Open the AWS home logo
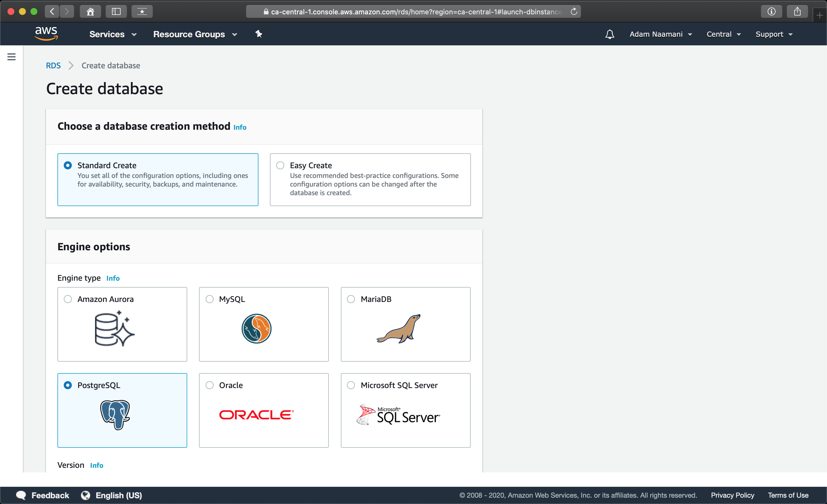 point(46,34)
